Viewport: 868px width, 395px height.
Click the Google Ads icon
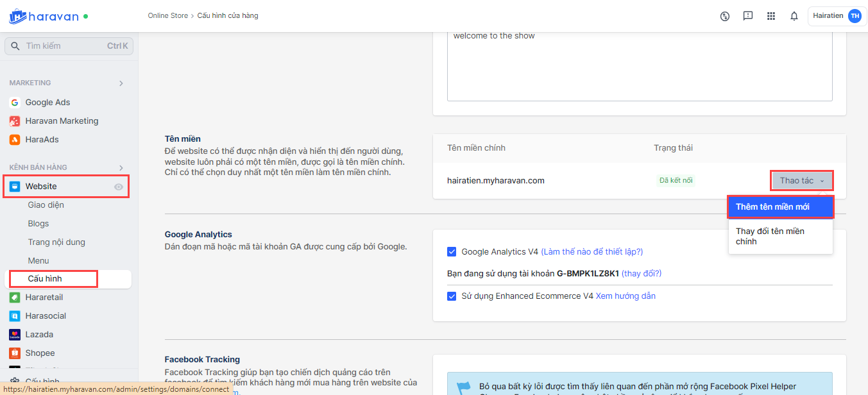point(15,103)
